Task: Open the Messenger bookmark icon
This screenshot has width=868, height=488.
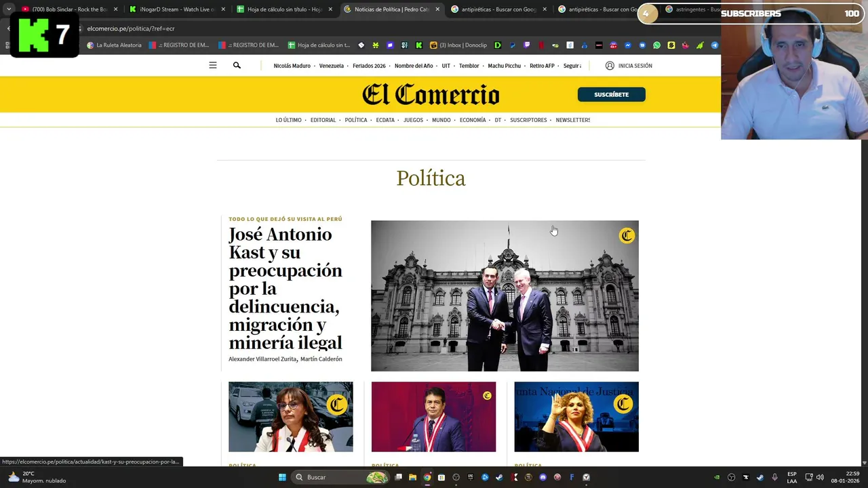Action: pos(628,45)
